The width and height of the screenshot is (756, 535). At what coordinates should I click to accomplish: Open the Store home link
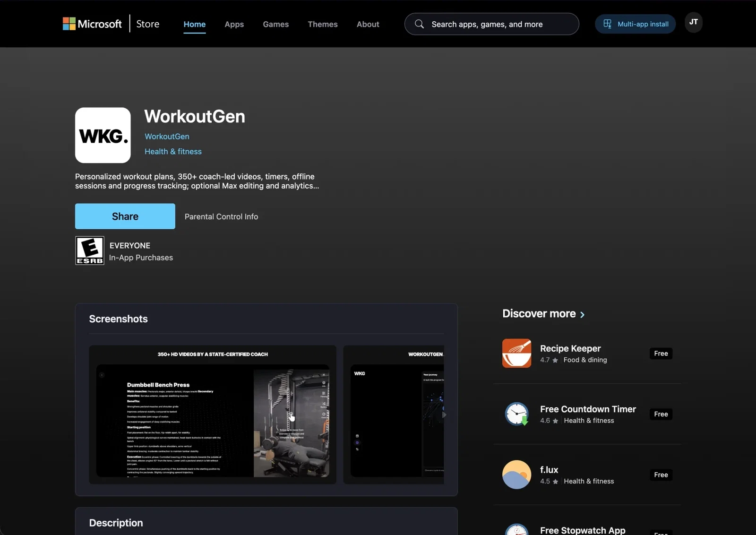point(147,24)
